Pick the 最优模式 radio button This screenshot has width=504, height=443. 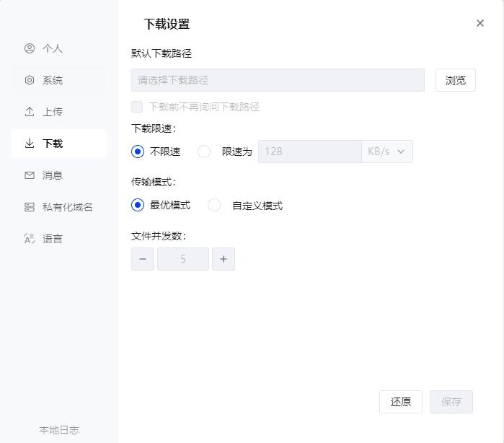coord(138,205)
